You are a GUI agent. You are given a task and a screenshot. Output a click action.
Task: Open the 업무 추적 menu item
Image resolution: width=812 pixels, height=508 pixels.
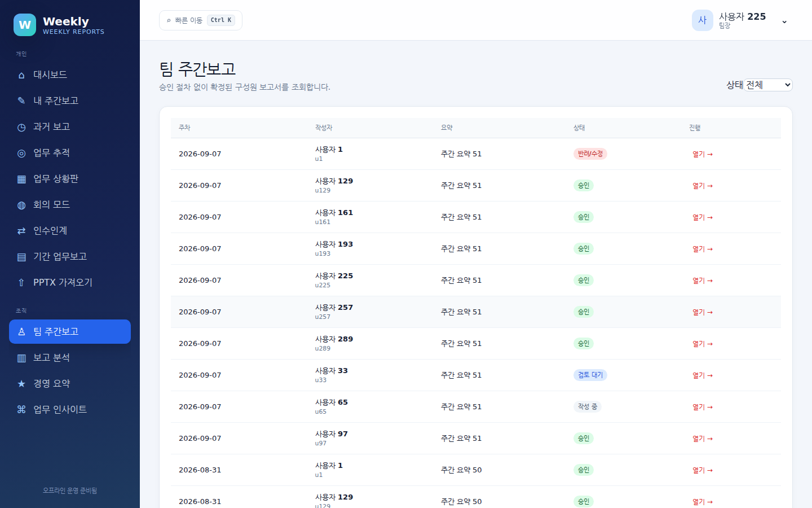pyautogui.click(x=70, y=152)
